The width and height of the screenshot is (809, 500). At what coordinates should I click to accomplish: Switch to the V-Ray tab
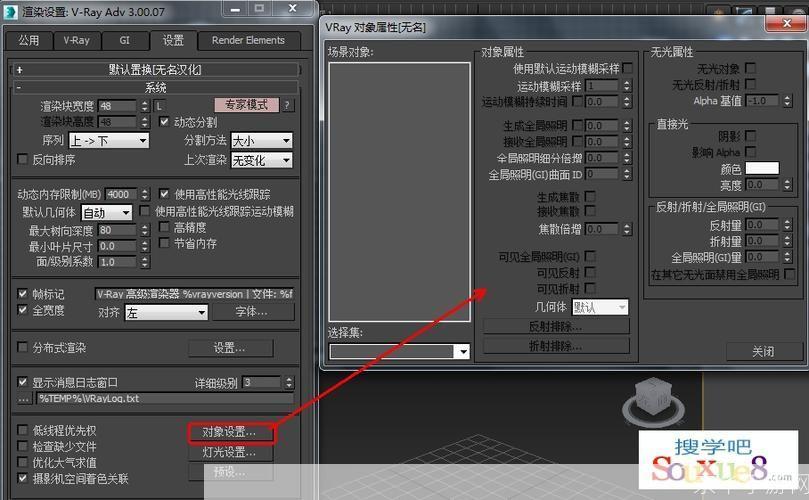(76, 40)
